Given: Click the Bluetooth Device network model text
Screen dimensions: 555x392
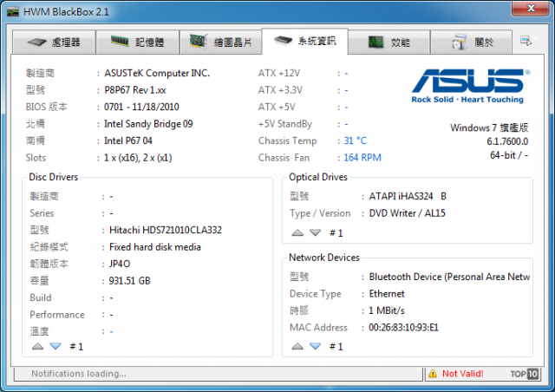Looking at the screenshot, I should pos(449,277).
